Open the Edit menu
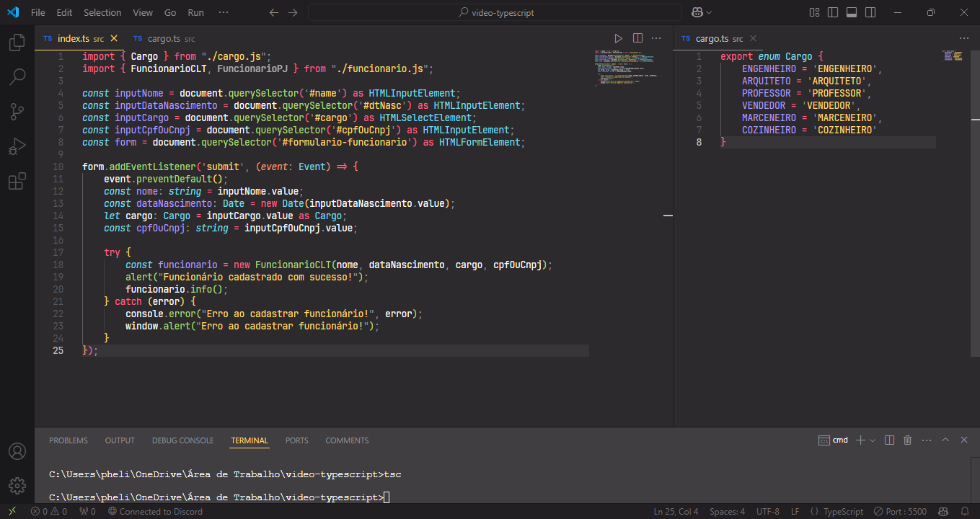The height and width of the screenshot is (519, 980). point(64,12)
